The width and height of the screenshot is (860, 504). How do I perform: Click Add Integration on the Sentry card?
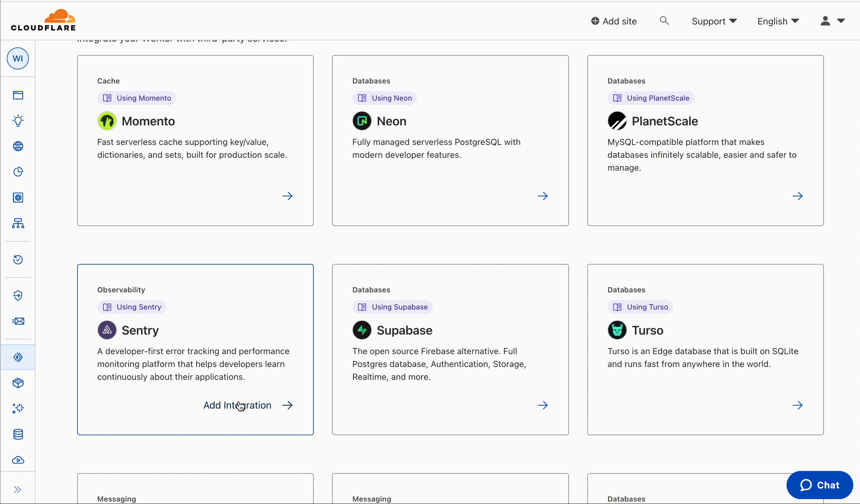[237, 405]
